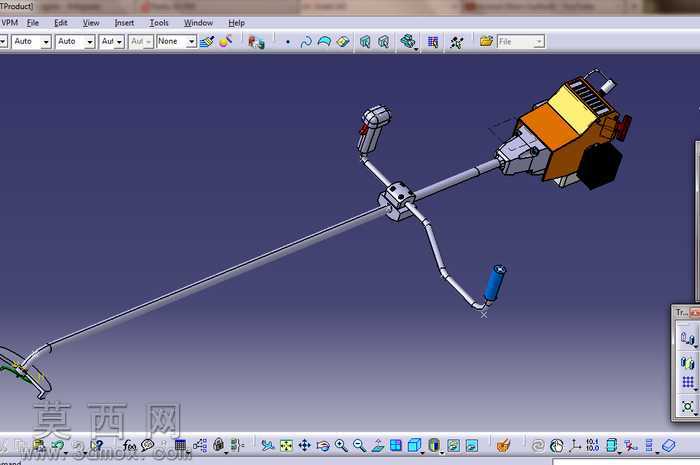Click the teal cylinder icon with arrow
700x465 pixels.
coord(612,445)
